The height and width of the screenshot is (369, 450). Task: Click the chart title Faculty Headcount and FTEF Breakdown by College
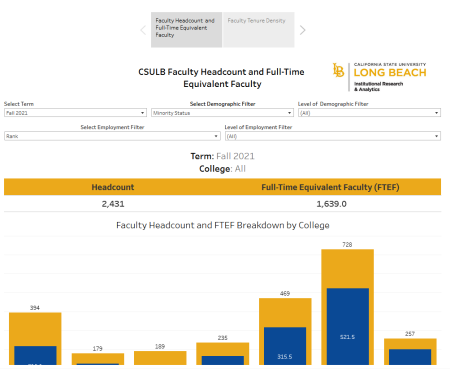click(223, 225)
